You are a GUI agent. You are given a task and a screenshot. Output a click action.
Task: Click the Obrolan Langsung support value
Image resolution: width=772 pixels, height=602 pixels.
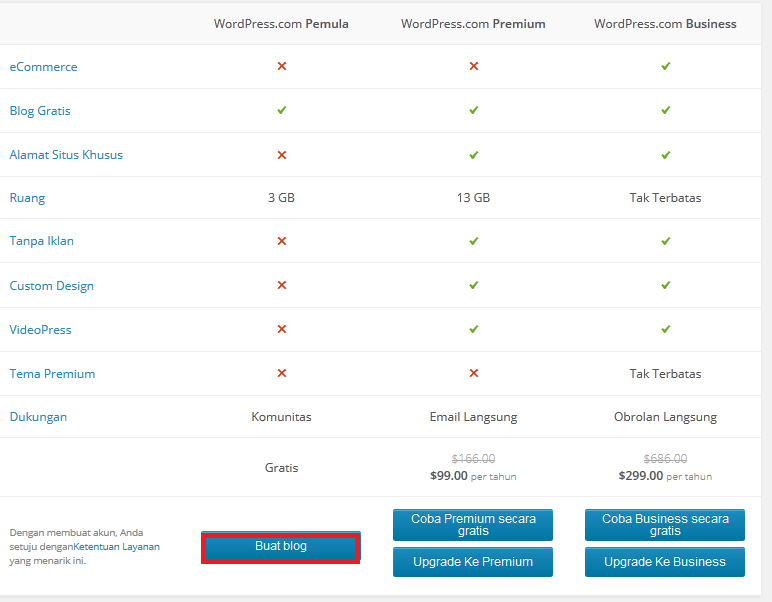[665, 417]
